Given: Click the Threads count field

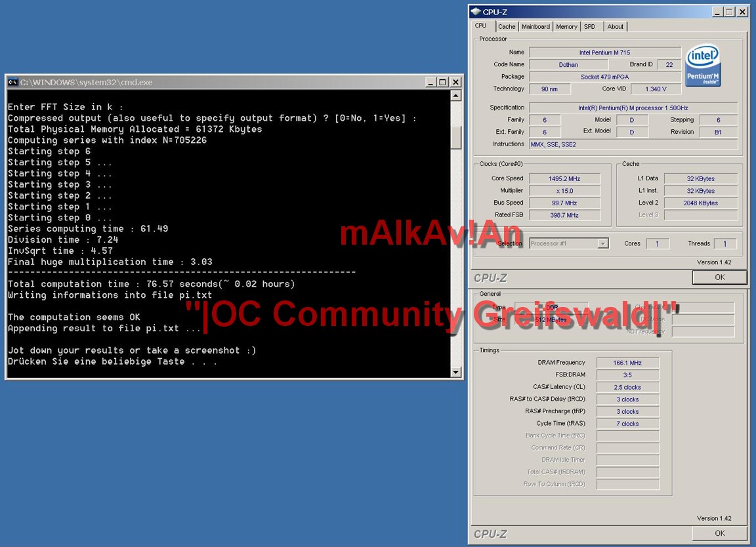Looking at the screenshot, I should tap(724, 244).
